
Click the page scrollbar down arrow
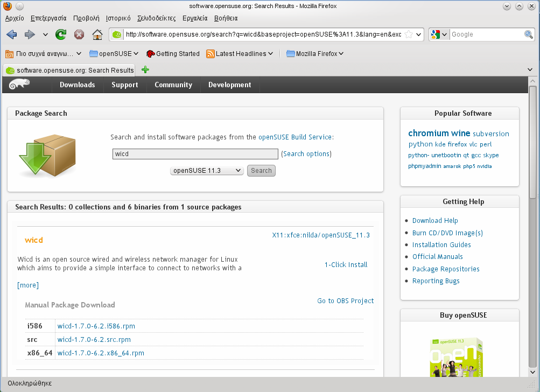tap(532, 372)
